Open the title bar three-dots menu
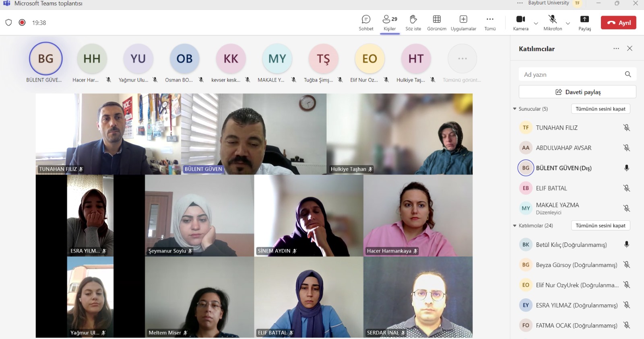The height and width of the screenshot is (339, 644). (520, 3)
